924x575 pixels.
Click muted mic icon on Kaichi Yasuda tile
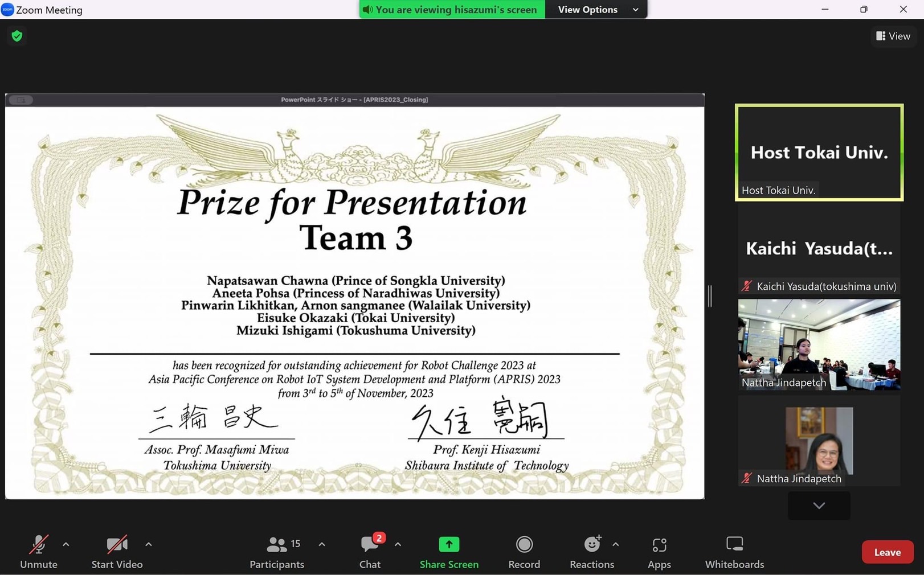(x=746, y=286)
